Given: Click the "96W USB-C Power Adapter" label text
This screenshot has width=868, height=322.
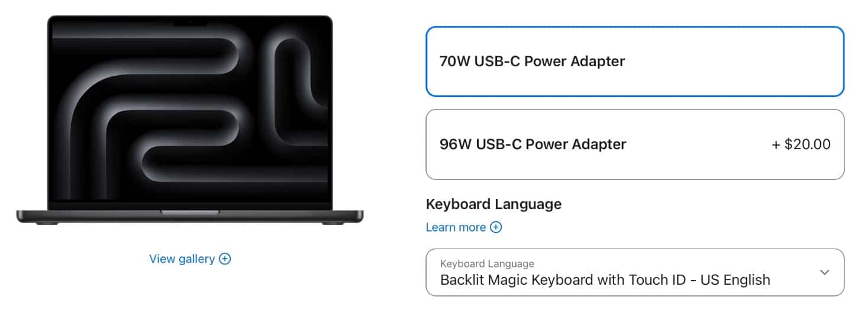Looking at the screenshot, I should pos(533,144).
